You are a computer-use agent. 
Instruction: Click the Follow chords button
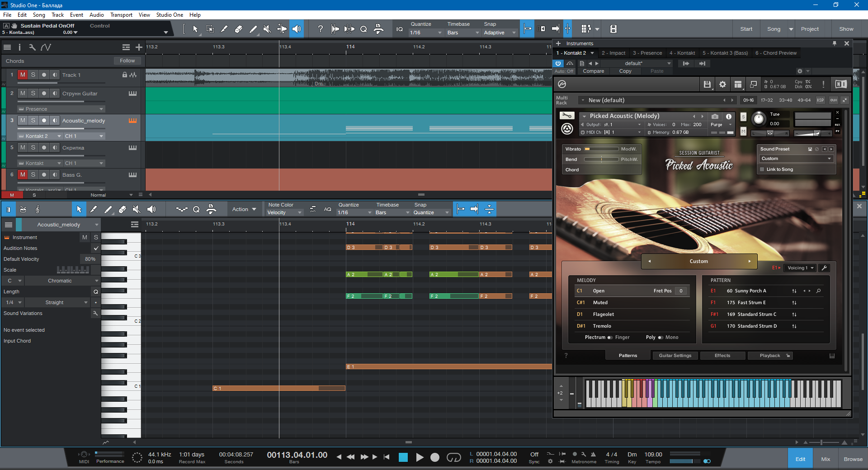127,61
